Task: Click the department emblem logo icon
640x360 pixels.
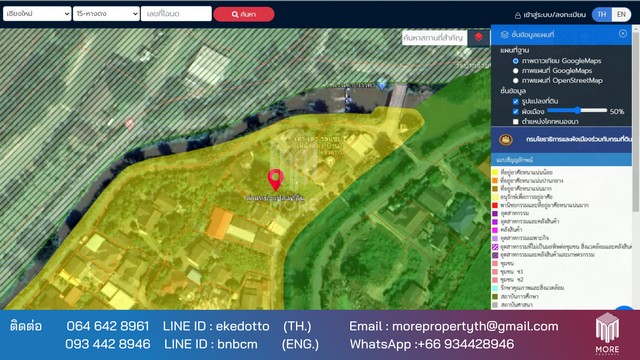Action: 506,140
